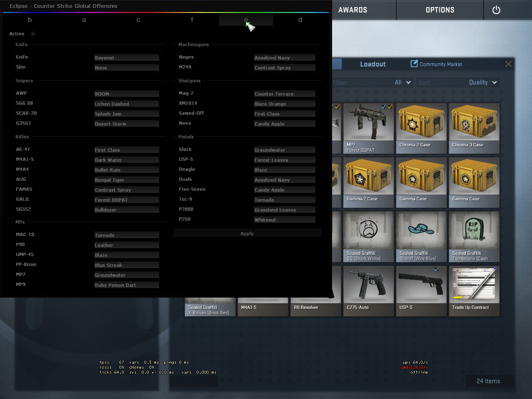The image size is (532, 399).
Task: Select Sealed Graffiti QQ Shark White
Action: pyautogui.click(x=368, y=237)
